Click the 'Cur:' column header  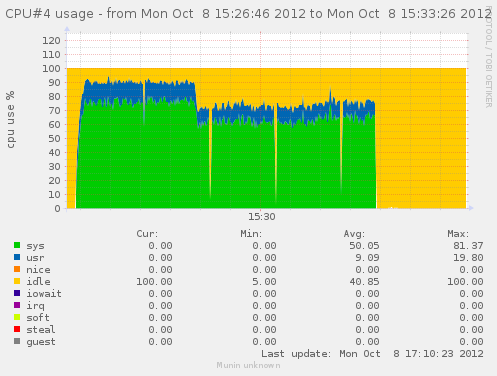(147, 234)
